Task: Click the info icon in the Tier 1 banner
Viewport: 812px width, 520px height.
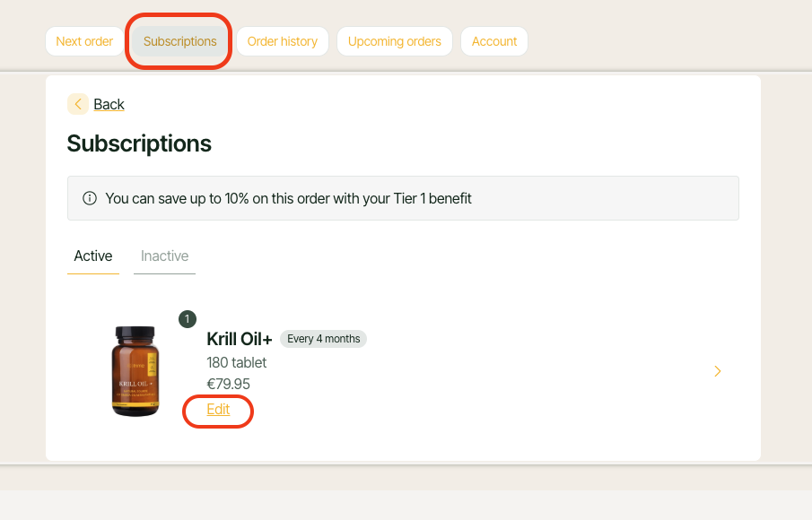Action: 90,198
